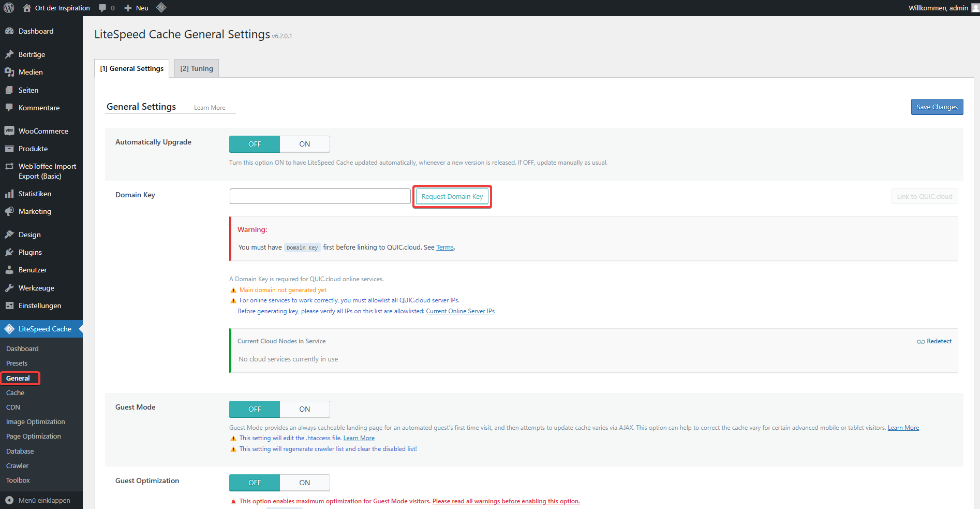
Task: Click the Neu admin bar item
Action: pyautogui.click(x=142, y=8)
